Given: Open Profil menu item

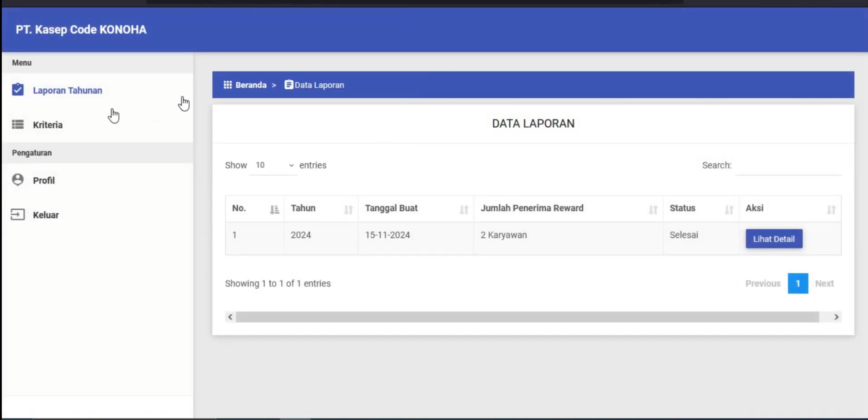Looking at the screenshot, I should coord(98,180).
